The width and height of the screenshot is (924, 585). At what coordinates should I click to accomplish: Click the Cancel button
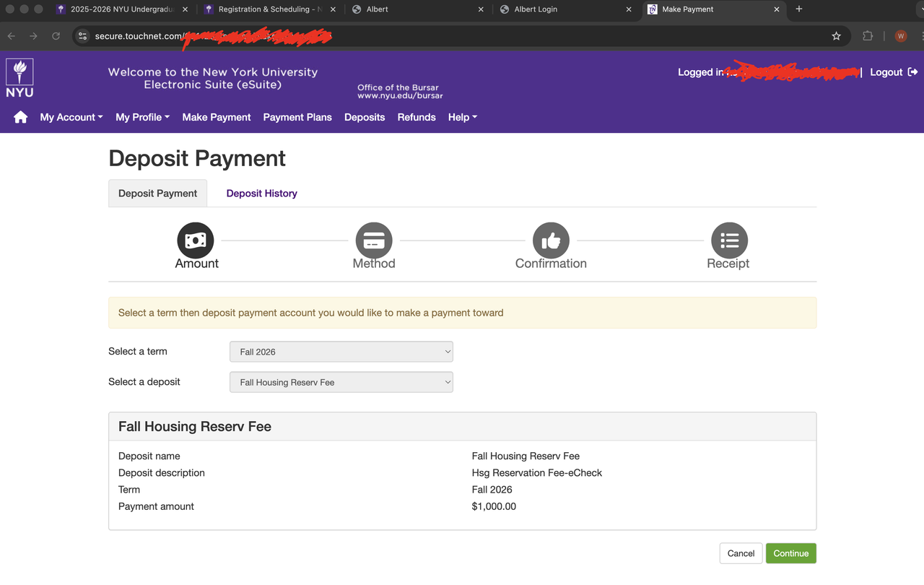[x=741, y=553]
